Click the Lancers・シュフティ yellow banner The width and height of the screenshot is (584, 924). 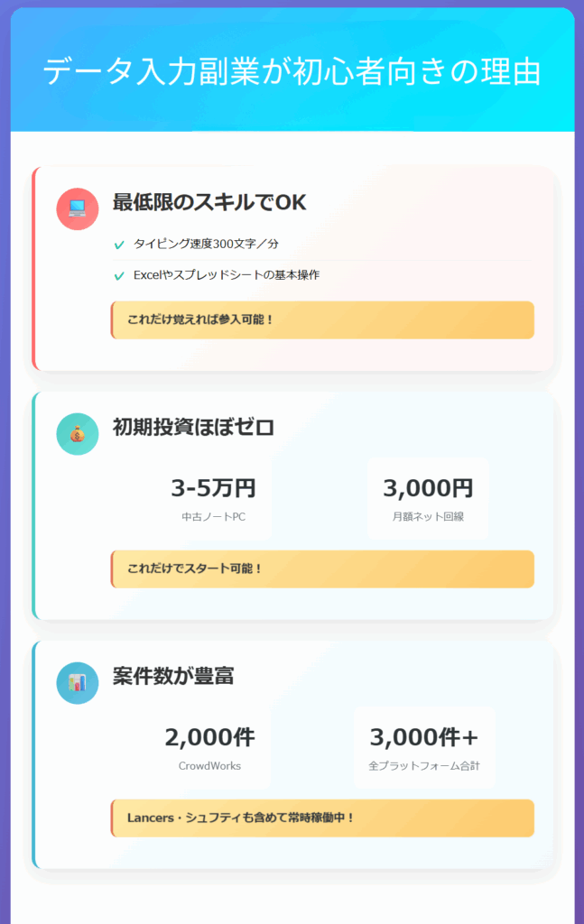(322, 818)
